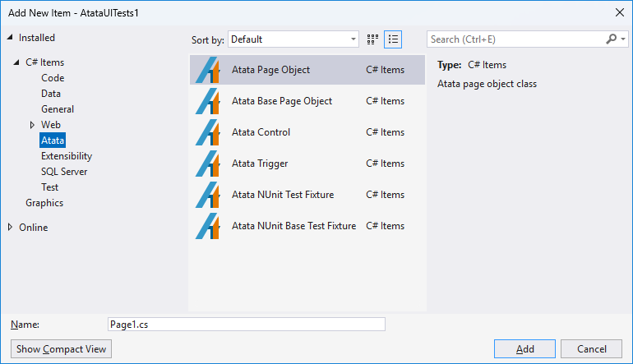Click the Atata Page Object template icon
The width and height of the screenshot is (633, 364).
coord(208,71)
